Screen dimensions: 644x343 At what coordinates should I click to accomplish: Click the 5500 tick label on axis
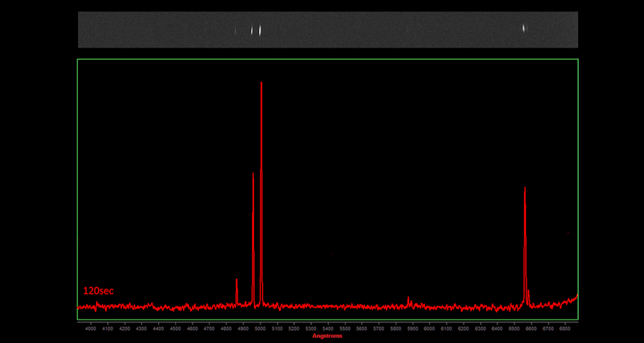345,329
